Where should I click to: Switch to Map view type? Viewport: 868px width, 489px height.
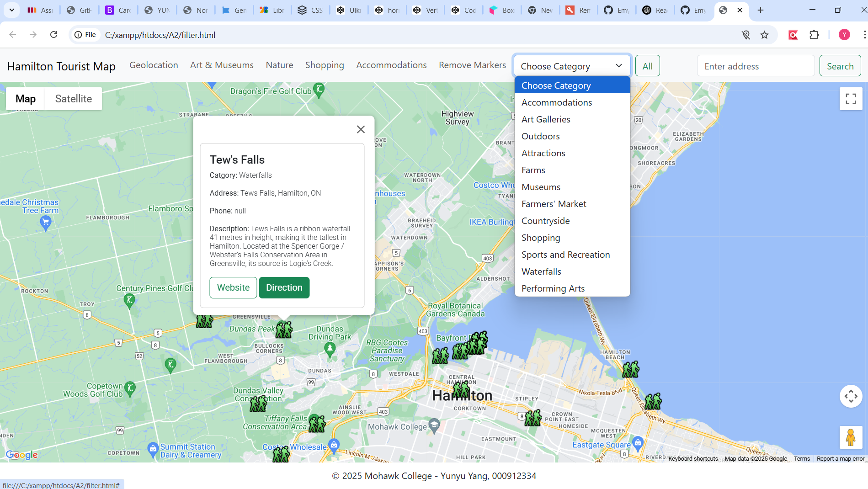point(26,99)
